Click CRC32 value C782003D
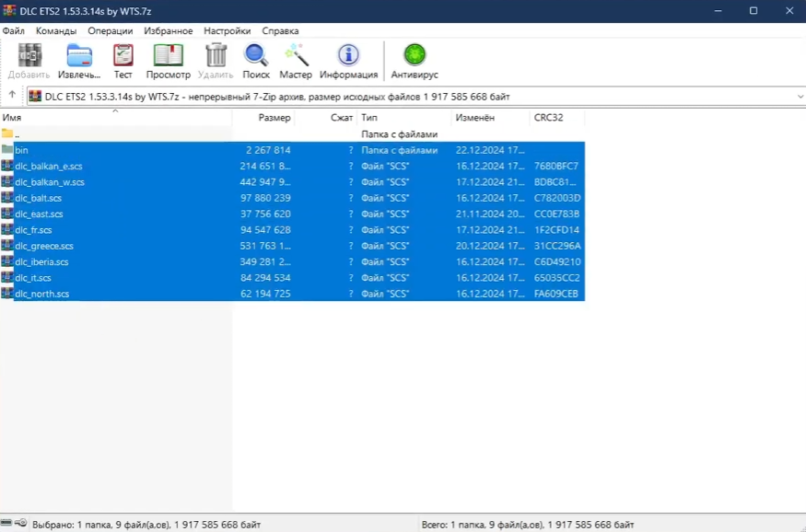This screenshot has width=806, height=532. [x=557, y=198]
